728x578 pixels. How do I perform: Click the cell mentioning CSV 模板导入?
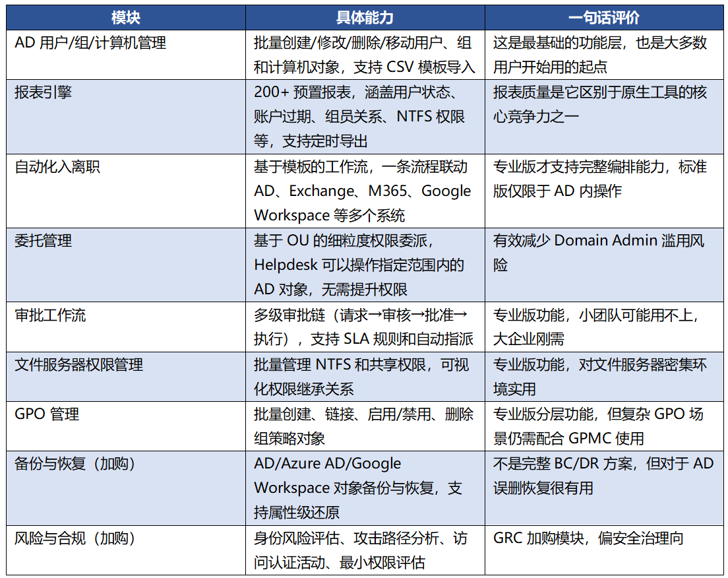point(365,55)
